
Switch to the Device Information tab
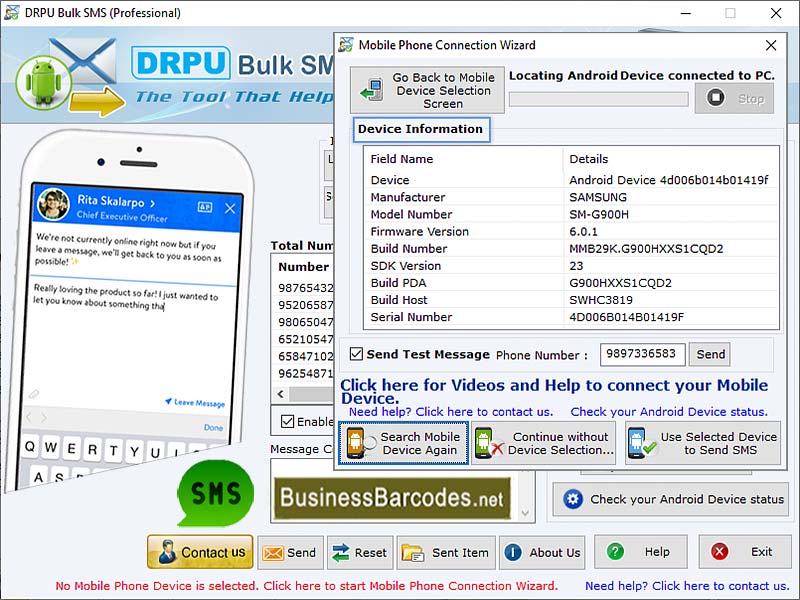[421, 129]
